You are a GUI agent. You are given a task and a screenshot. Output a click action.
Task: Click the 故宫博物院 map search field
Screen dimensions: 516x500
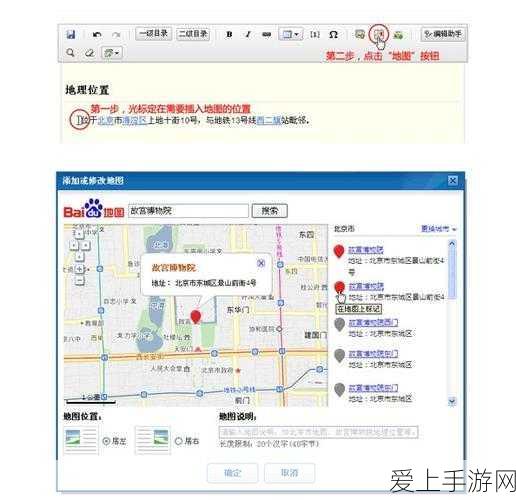coord(188,211)
